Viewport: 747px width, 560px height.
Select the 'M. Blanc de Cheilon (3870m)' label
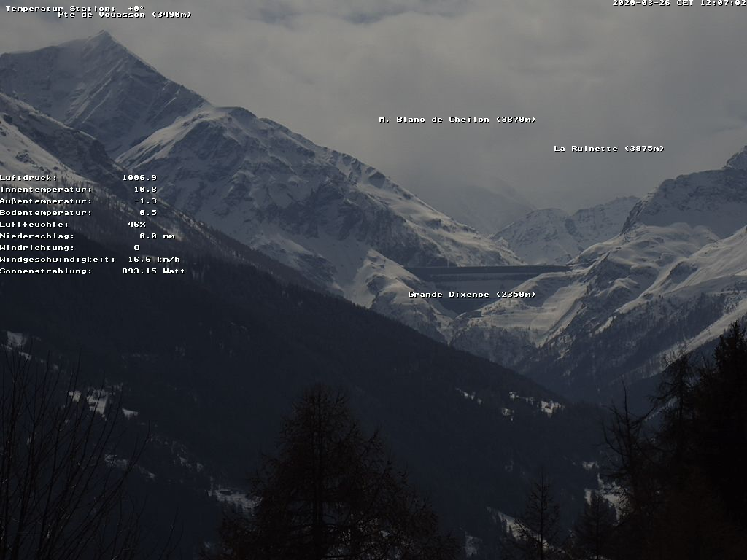(457, 120)
